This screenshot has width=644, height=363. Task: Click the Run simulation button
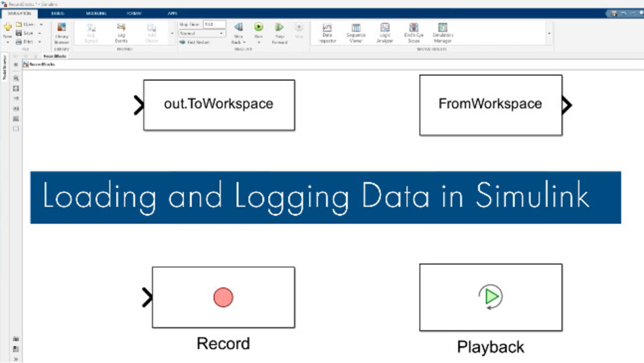259,28
